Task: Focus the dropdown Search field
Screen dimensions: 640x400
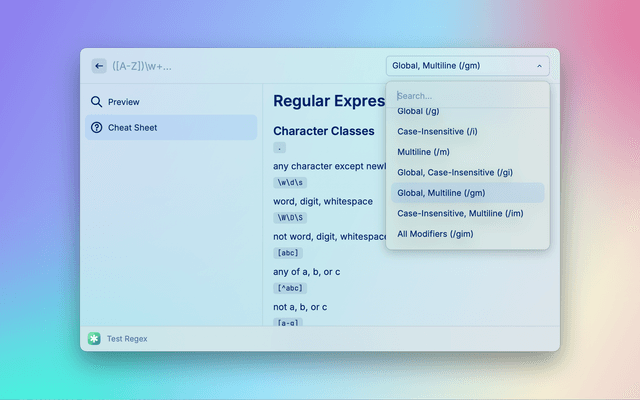Action: 467,96
